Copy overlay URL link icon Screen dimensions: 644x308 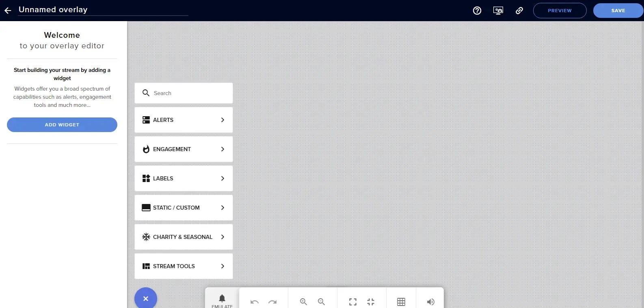click(x=519, y=11)
